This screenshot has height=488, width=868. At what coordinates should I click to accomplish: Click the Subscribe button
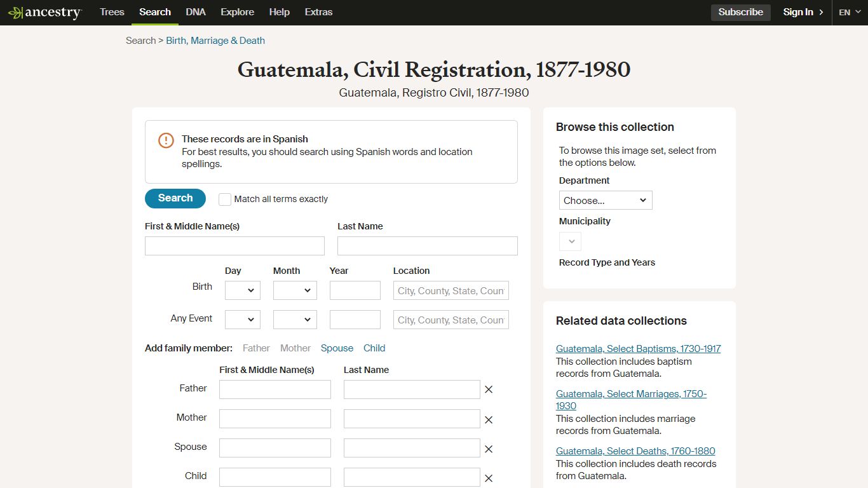pos(741,12)
